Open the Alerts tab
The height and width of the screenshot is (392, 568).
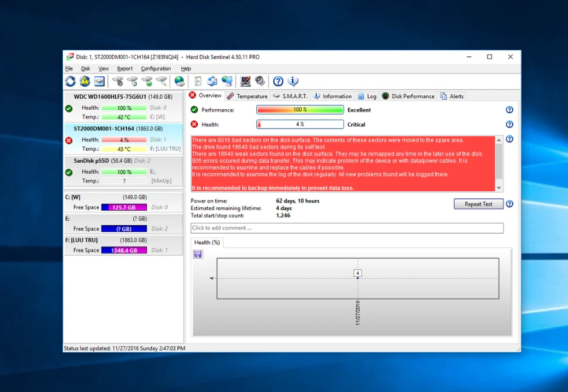point(452,96)
